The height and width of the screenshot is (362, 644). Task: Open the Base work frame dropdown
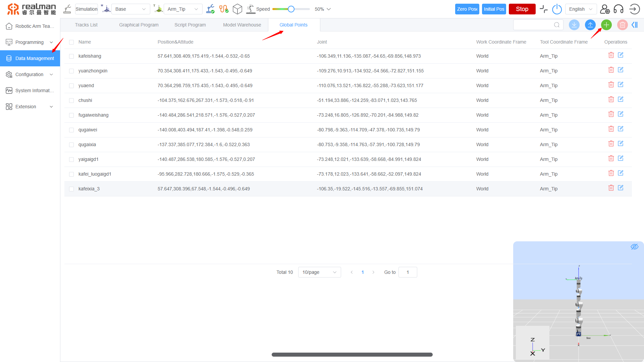pos(130,9)
